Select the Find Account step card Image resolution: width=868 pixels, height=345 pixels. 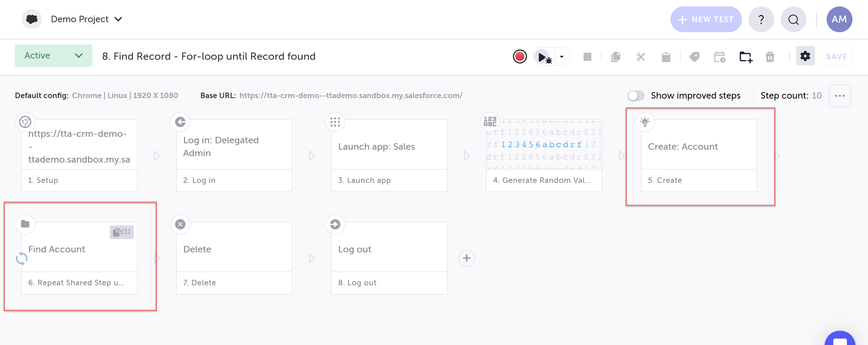click(79, 249)
